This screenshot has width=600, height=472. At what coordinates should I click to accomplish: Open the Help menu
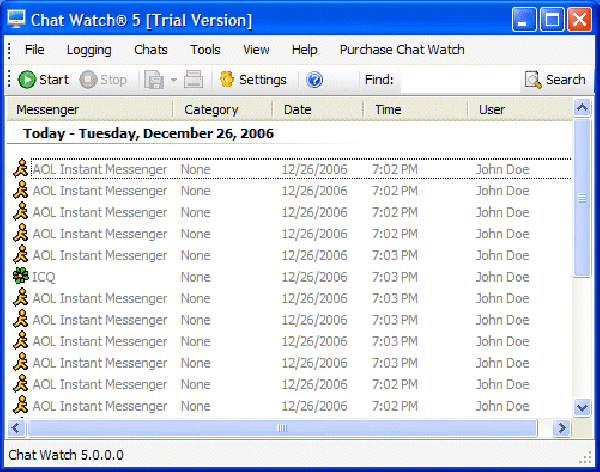click(305, 50)
